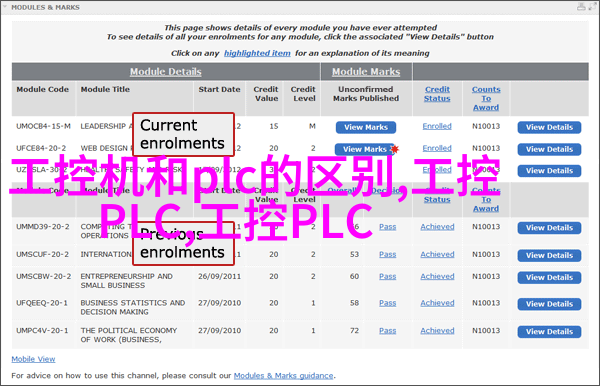Click the Module Marks heading link
Image resolution: width=600 pixels, height=386 pixels.
click(366, 72)
